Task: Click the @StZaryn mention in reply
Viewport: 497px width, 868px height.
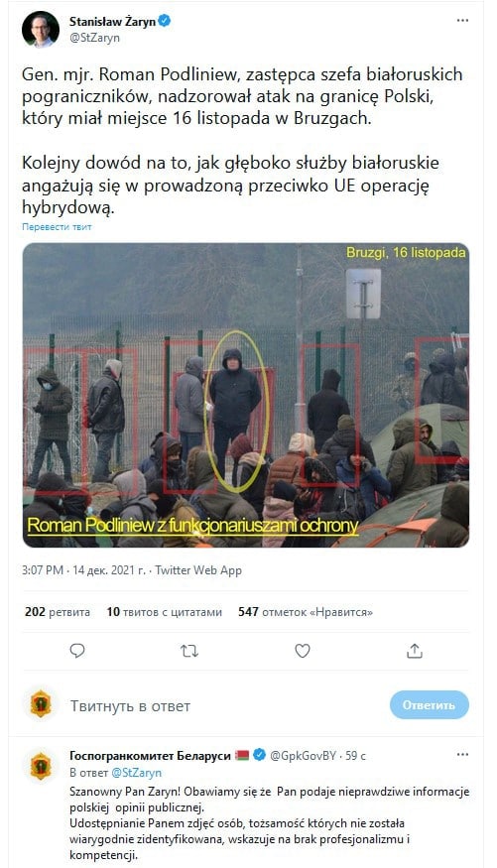Action: pyautogui.click(x=137, y=773)
